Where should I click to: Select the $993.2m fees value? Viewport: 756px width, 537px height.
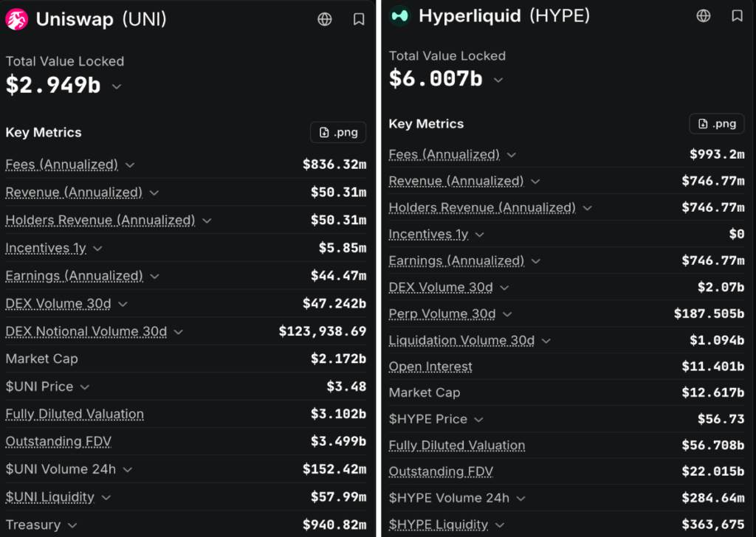click(x=717, y=155)
